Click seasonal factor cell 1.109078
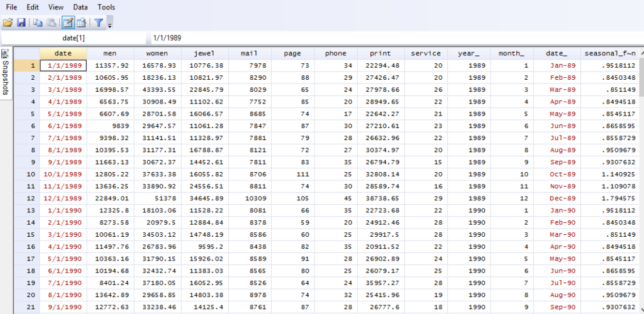Screen dimensions: 644x314 [609, 187]
